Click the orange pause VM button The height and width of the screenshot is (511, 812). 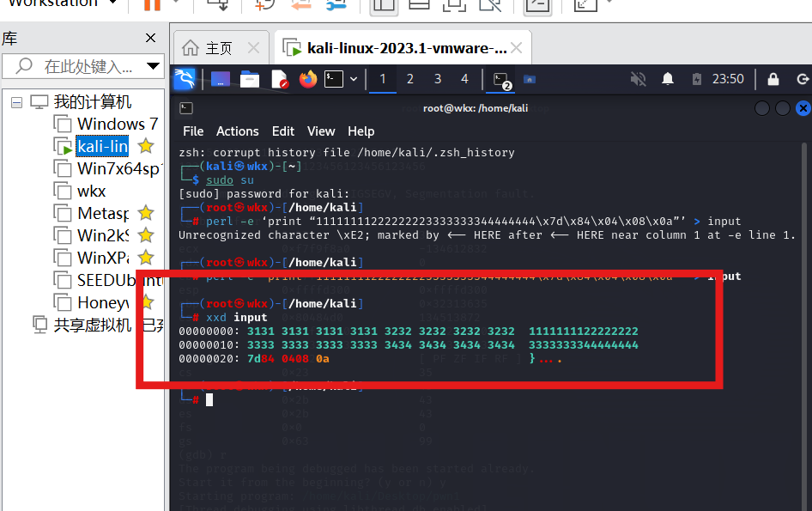tap(152, 4)
